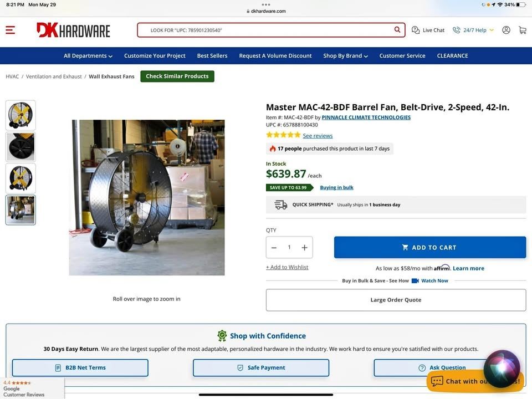
Task: Expand the Shop By Brand dropdown
Action: click(x=345, y=56)
